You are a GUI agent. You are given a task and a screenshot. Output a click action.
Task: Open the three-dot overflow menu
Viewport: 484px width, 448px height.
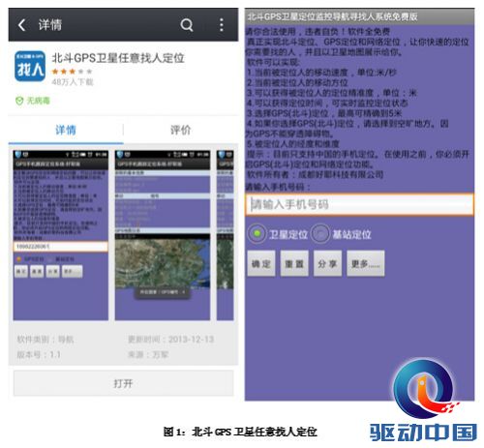[222, 25]
